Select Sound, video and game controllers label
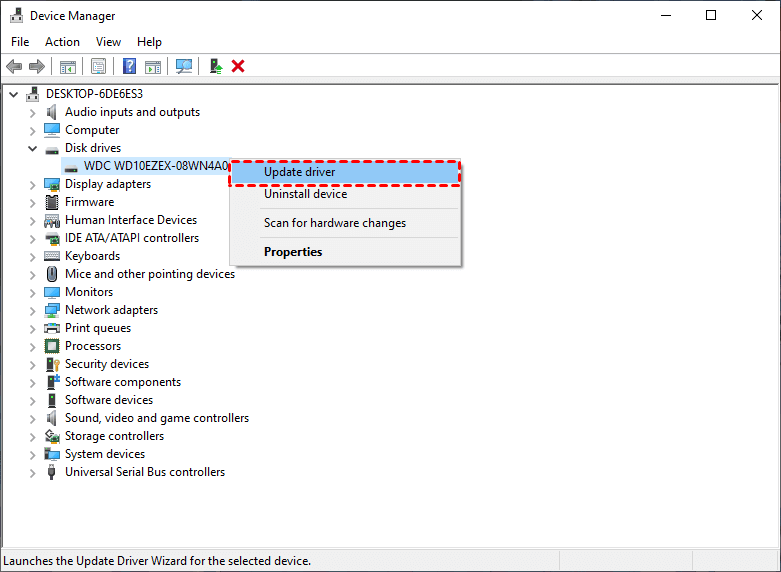 (157, 418)
